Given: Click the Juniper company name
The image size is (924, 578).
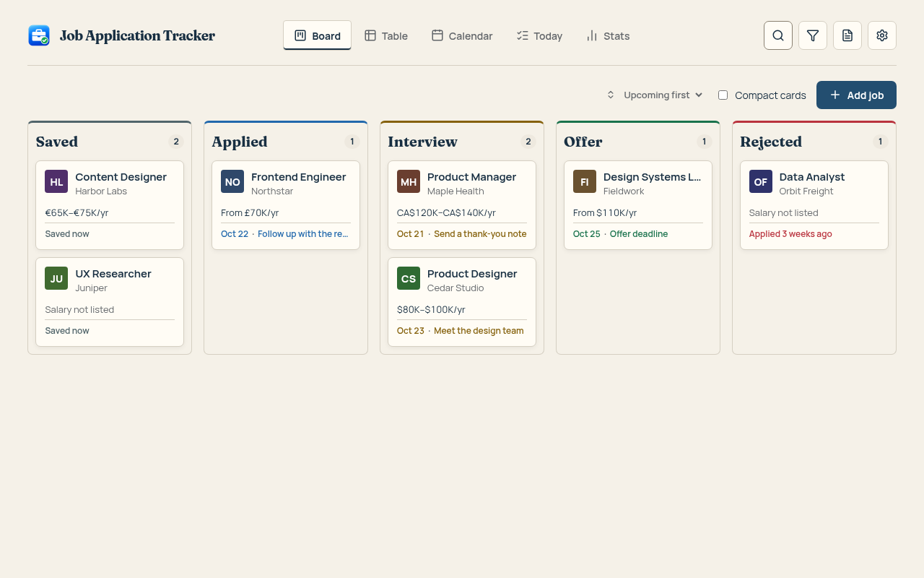Looking at the screenshot, I should point(91,288).
